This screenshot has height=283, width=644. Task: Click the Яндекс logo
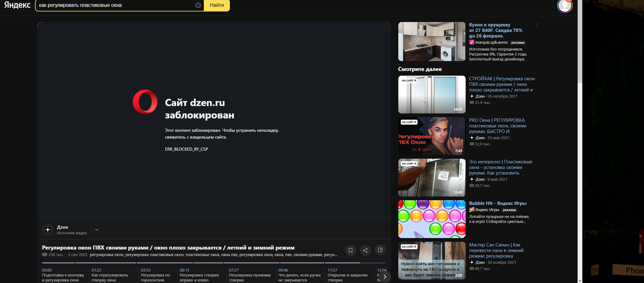tap(17, 5)
